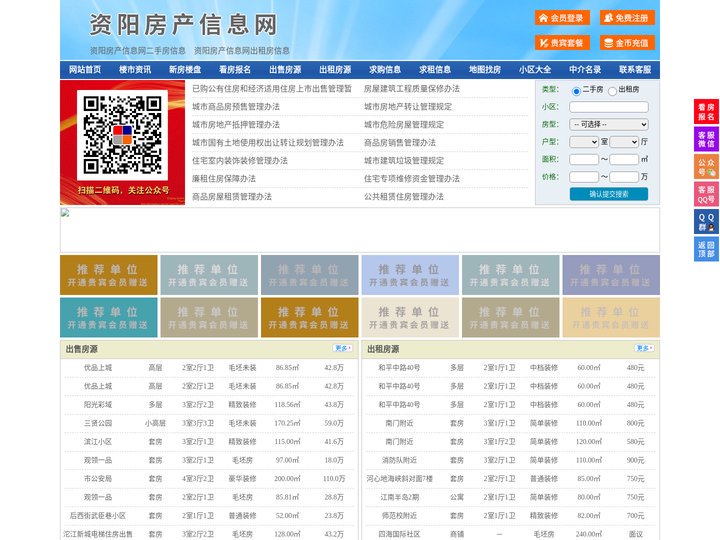Click the QR code image
The height and width of the screenshot is (540, 720).
(122, 135)
